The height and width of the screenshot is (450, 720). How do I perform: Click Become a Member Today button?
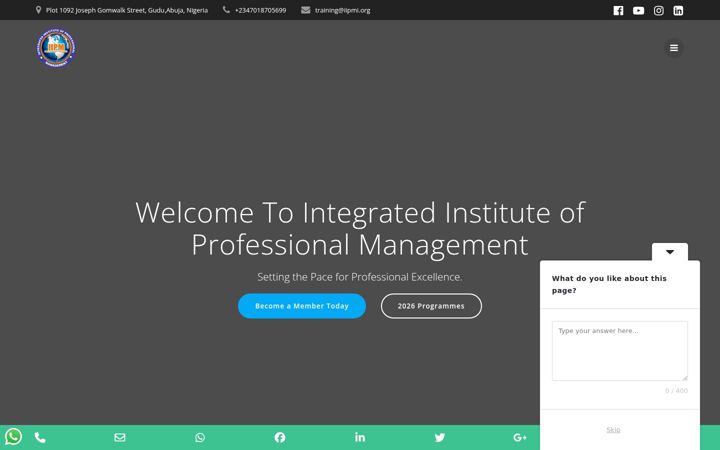pyautogui.click(x=302, y=306)
